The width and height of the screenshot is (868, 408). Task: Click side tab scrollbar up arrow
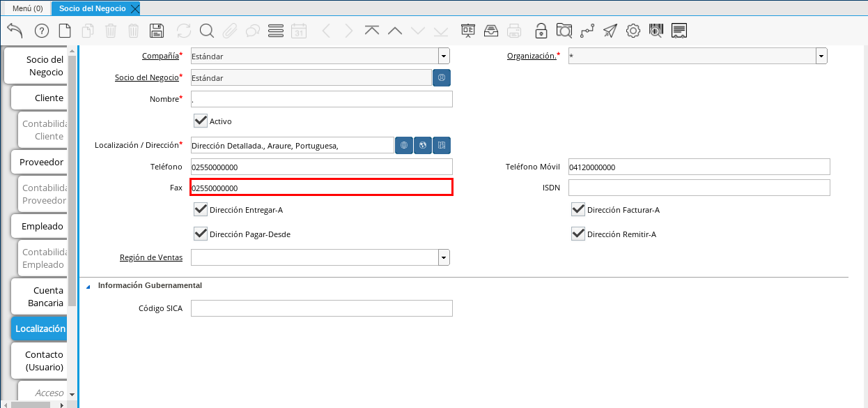point(72,50)
